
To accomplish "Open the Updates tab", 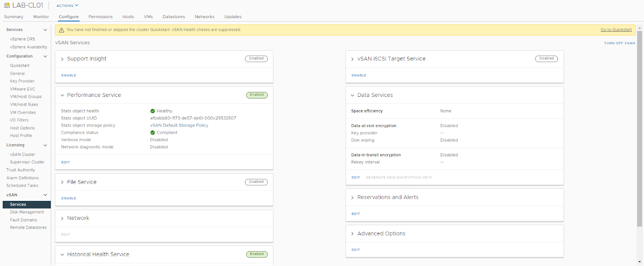I will (x=233, y=17).
